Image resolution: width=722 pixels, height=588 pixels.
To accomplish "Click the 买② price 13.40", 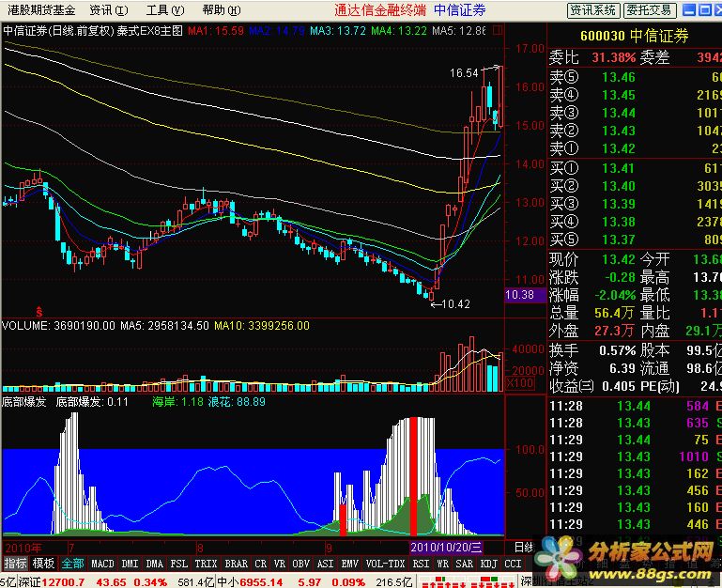I will [x=619, y=186].
